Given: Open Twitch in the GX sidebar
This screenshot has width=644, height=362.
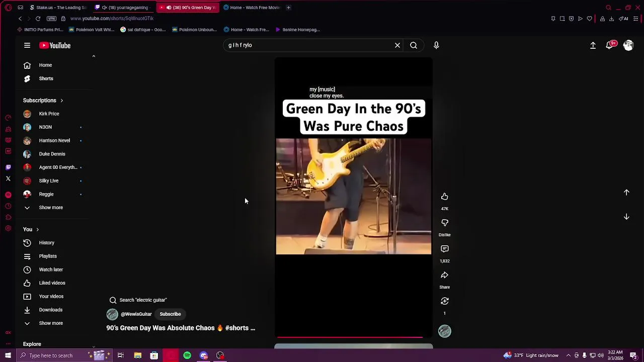Looking at the screenshot, I should [x=8, y=167].
